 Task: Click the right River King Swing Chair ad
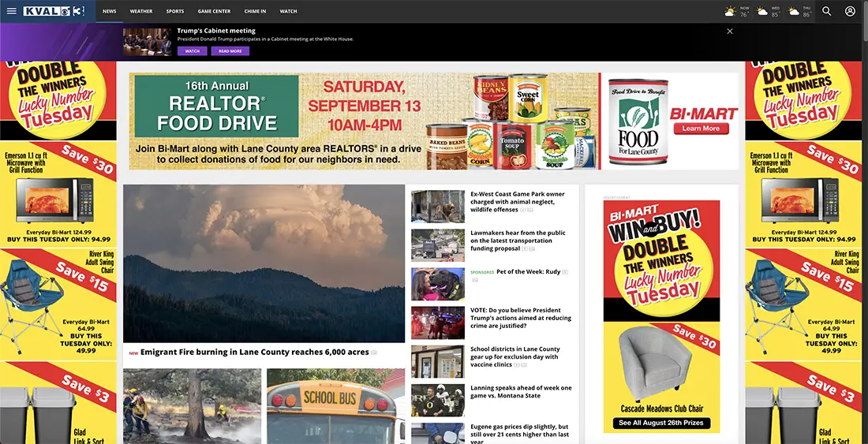[804, 304]
